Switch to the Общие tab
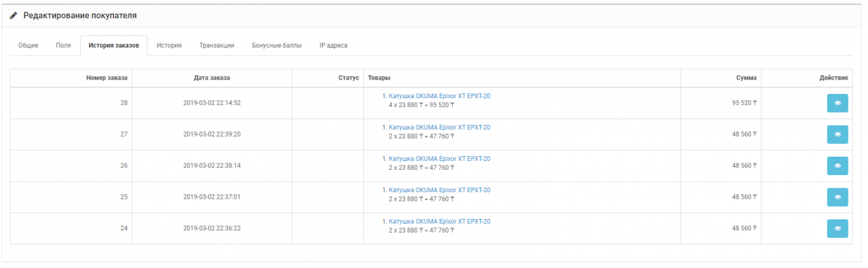This screenshot has width=868, height=268. point(28,46)
